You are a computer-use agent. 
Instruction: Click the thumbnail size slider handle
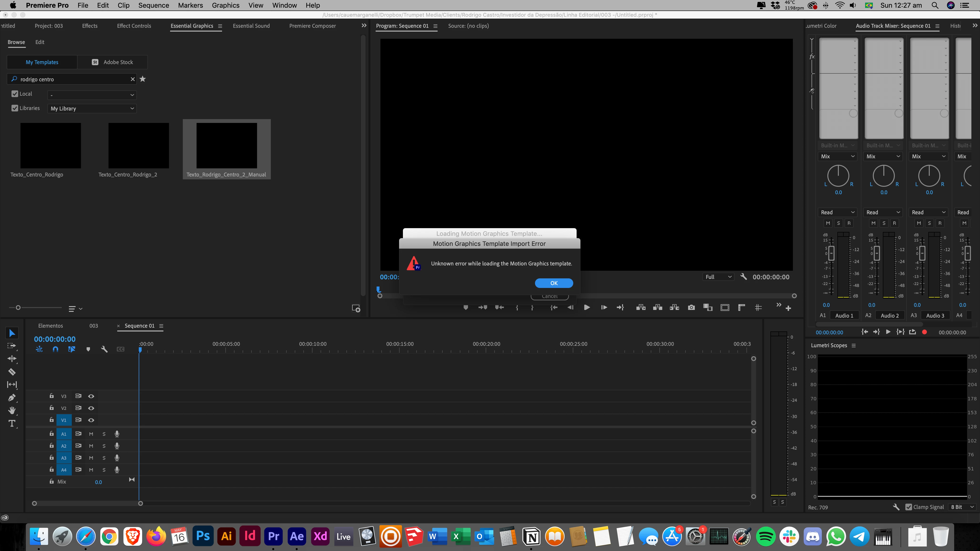pyautogui.click(x=18, y=308)
